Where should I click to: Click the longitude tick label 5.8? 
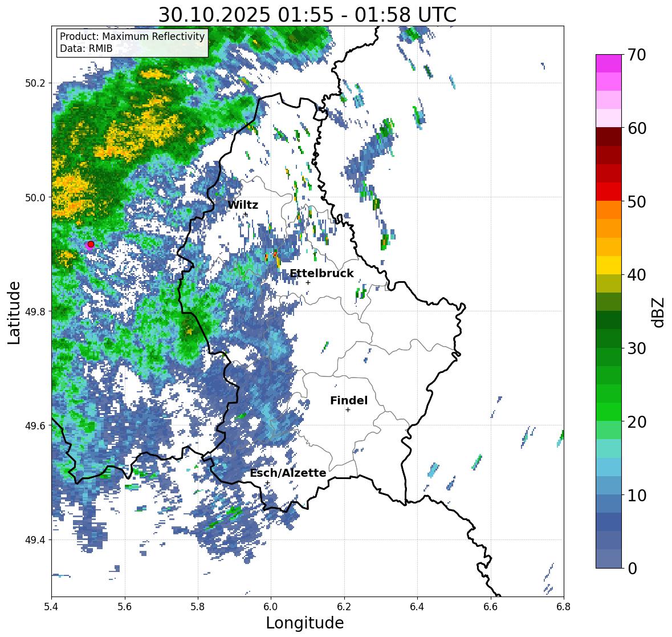tap(198, 607)
